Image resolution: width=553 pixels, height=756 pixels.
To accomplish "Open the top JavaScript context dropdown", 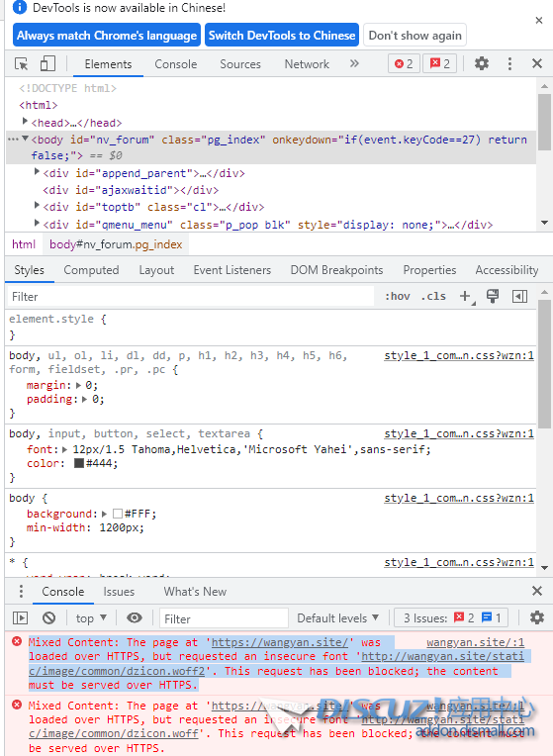I will [91, 618].
